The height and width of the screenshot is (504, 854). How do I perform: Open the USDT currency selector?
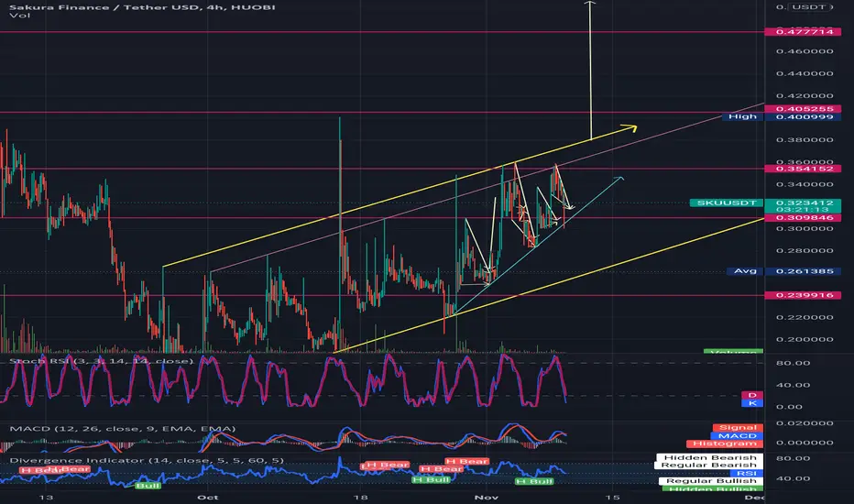click(810, 7)
